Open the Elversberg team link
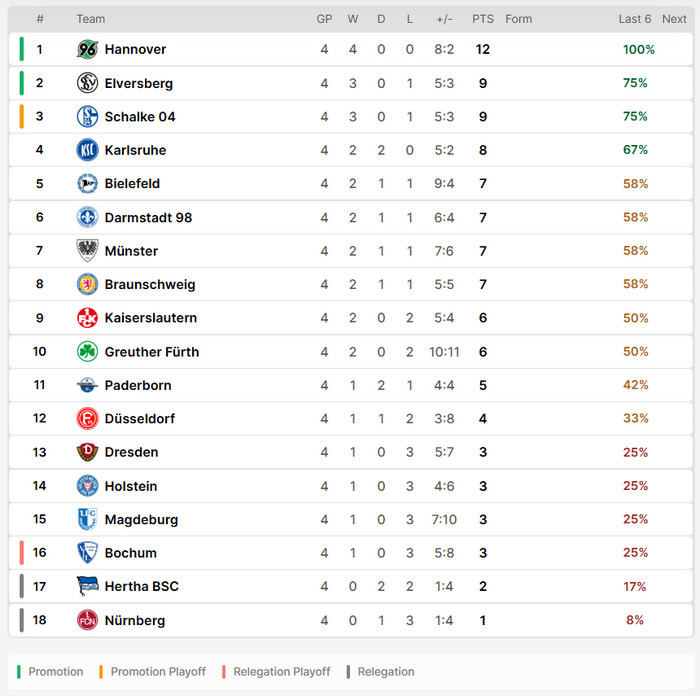The image size is (700, 696). coord(138,83)
